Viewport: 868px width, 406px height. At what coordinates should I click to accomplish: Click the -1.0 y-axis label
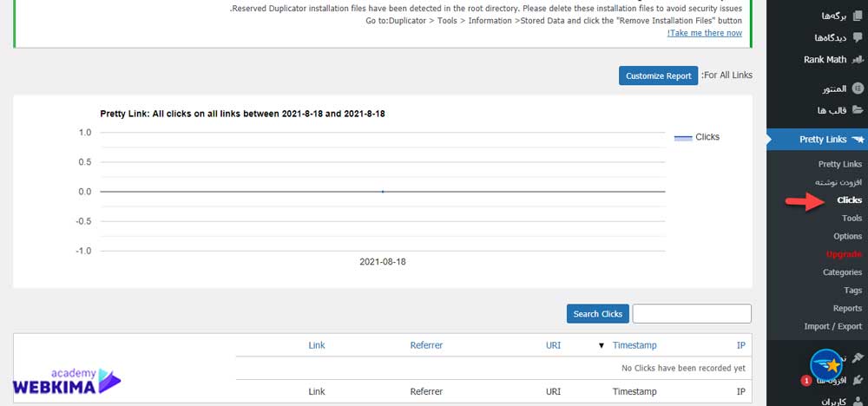[83, 251]
